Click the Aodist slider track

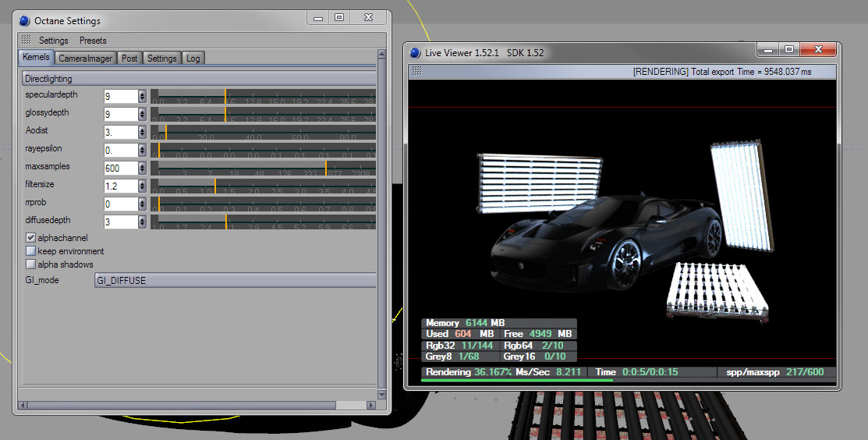click(x=264, y=133)
